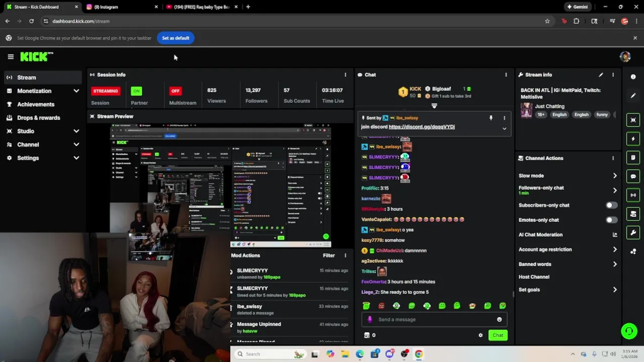
Task: Open the hamburger menu beside the Kick logo
Action: pos(11,57)
